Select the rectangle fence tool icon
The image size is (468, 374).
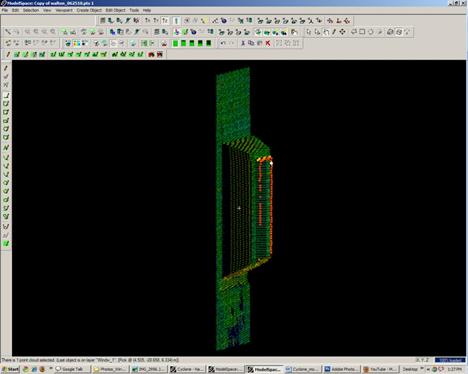(x=362, y=32)
